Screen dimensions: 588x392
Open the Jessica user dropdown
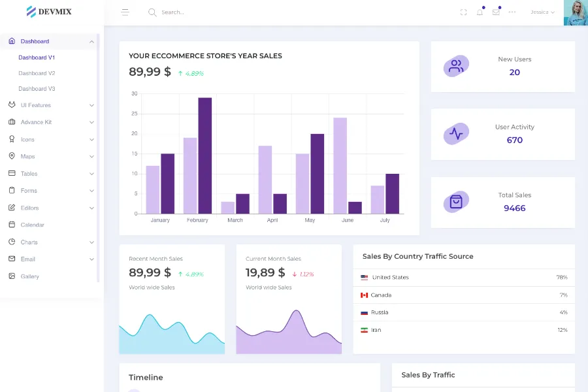coord(542,12)
